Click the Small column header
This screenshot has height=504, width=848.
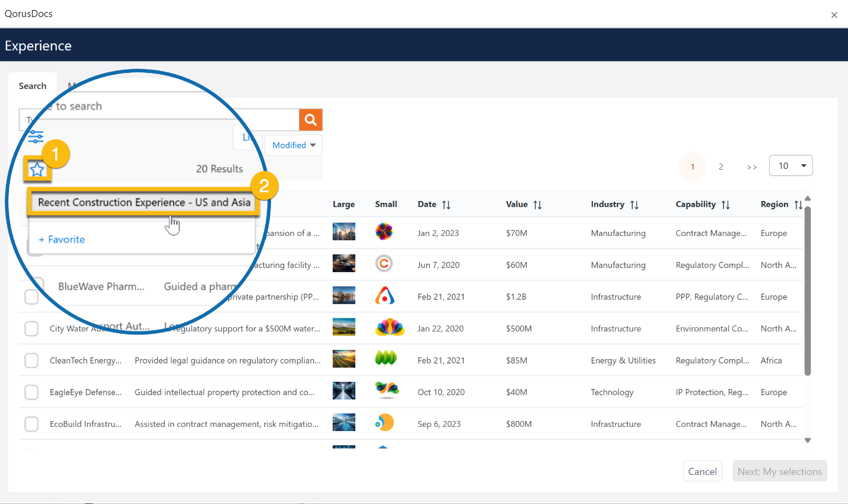click(386, 204)
